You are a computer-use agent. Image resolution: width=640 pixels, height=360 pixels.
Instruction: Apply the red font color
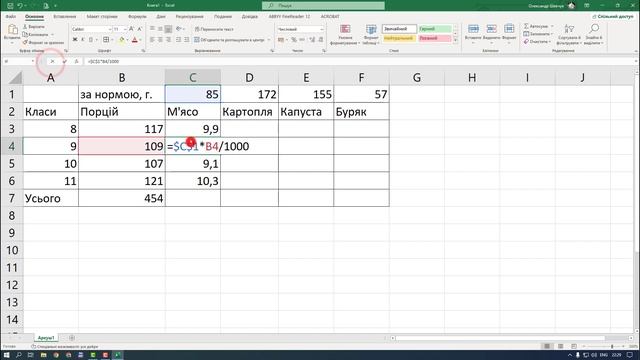135,40
